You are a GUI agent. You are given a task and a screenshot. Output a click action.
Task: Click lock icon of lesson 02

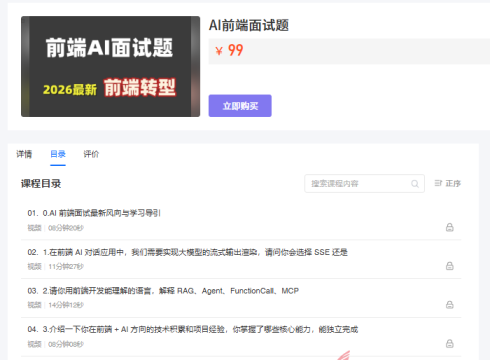click(x=450, y=266)
